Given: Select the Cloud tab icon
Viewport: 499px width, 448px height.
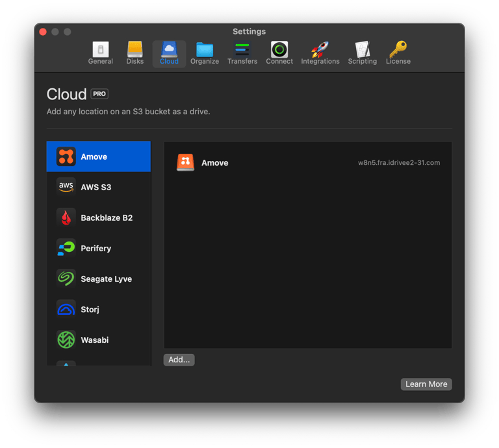Looking at the screenshot, I should 169,50.
